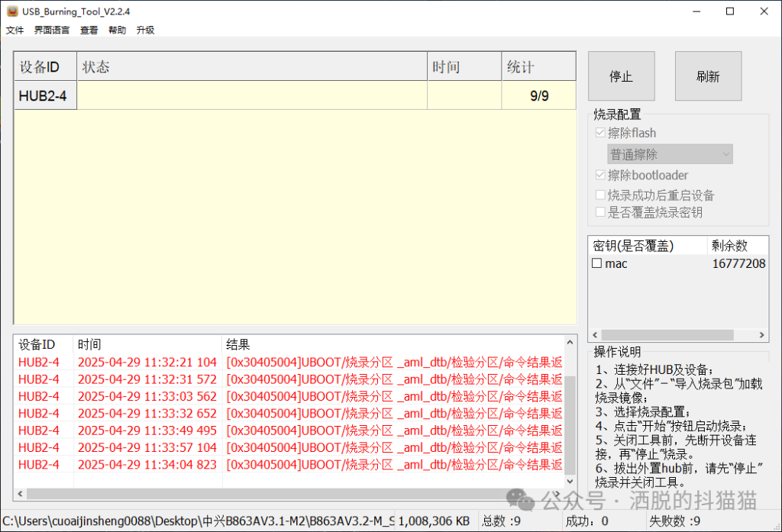782x532 pixels.
Task: Toggle the 擦除bootloader checkbox
Action: [600, 176]
